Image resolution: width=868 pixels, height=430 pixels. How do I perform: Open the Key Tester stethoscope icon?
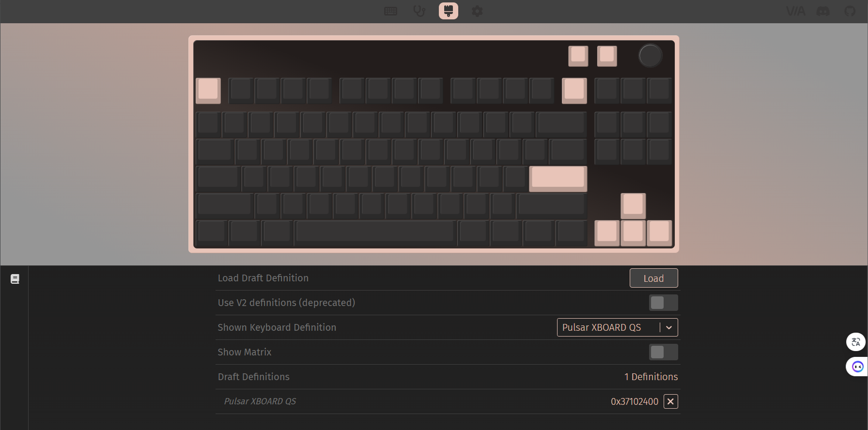point(419,11)
